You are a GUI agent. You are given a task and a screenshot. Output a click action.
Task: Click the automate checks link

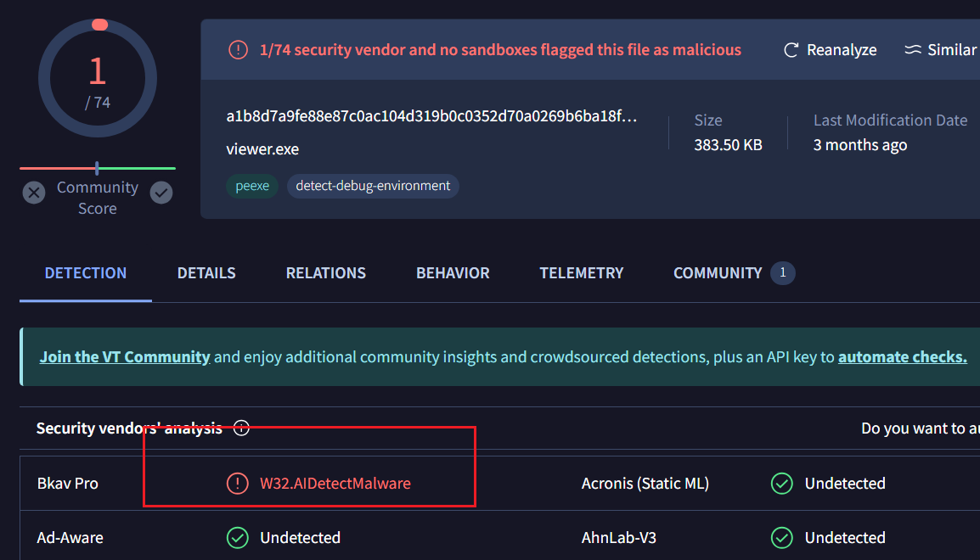point(902,357)
